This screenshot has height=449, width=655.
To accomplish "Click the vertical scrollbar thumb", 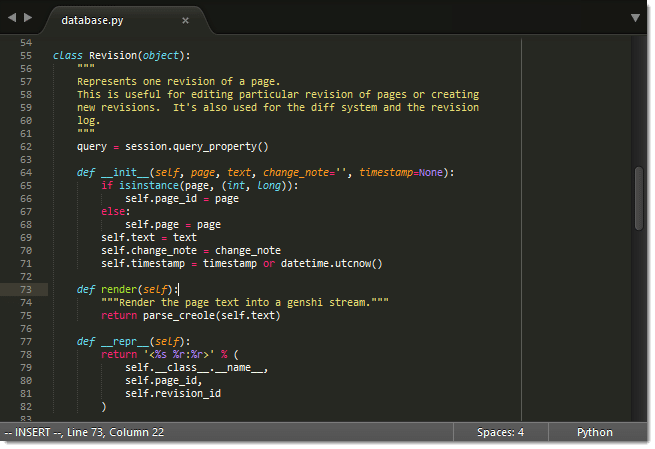I will pyautogui.click(x=638, y=198).
